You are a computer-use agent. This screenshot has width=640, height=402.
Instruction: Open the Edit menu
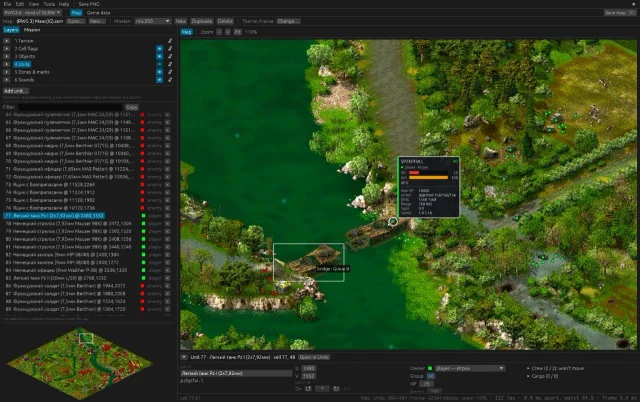coord(20,4)
